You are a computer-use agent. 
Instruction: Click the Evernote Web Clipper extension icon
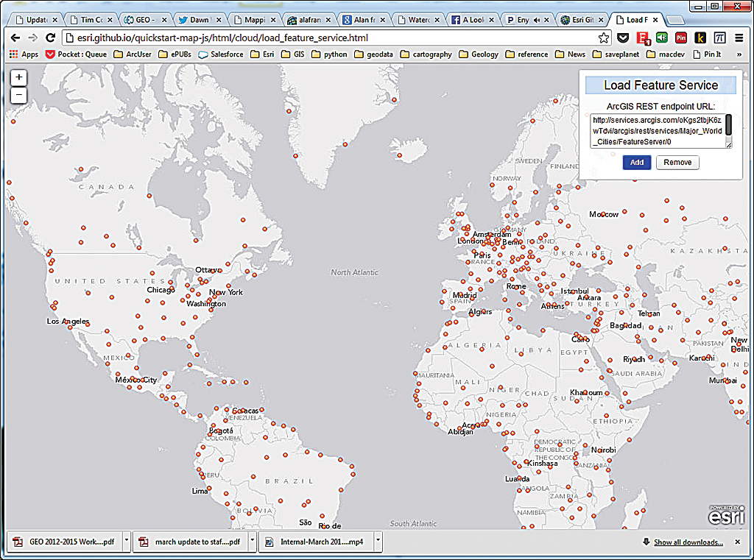click(x=643, y=38)
